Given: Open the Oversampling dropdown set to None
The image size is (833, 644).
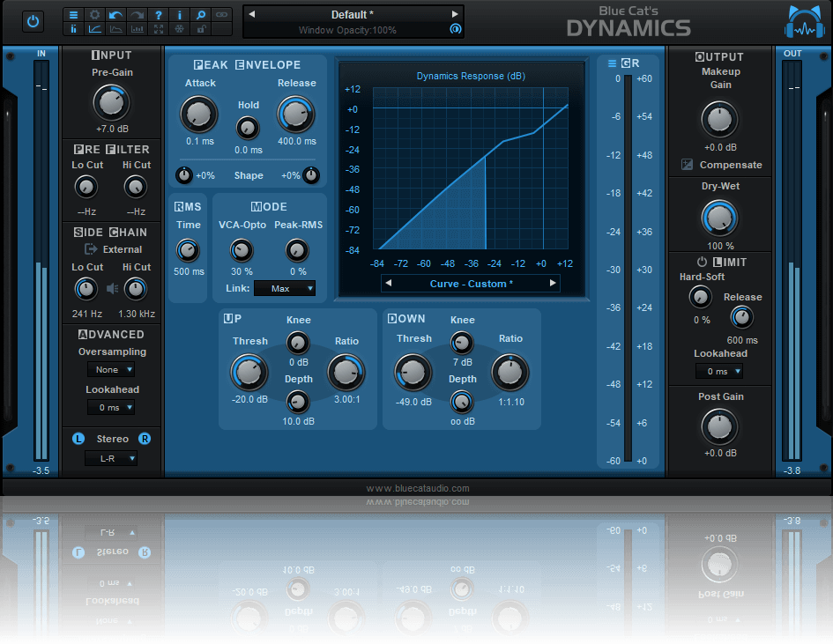Looking at the screenshot, I should (x=111, y=369).
